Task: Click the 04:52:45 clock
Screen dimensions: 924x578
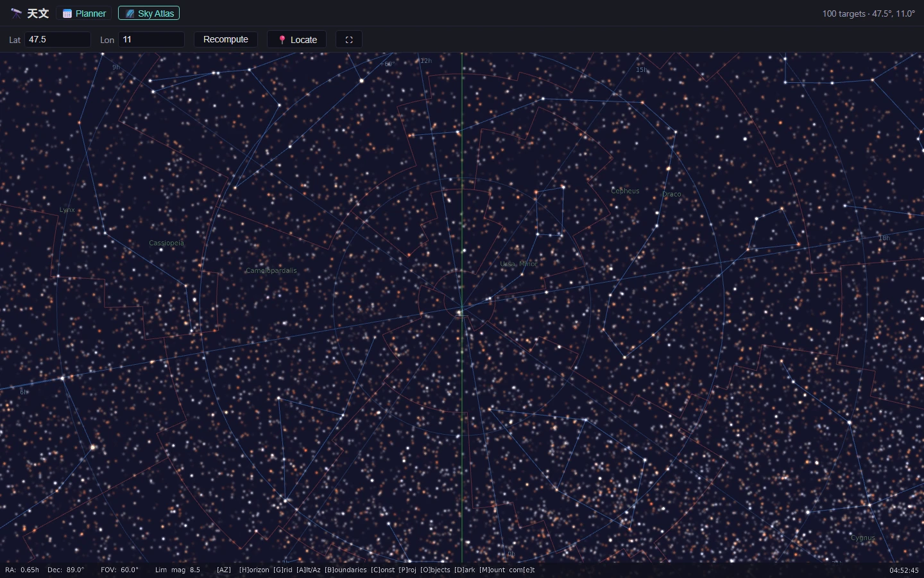Action: pyautogui.click(x=904, y=570)
